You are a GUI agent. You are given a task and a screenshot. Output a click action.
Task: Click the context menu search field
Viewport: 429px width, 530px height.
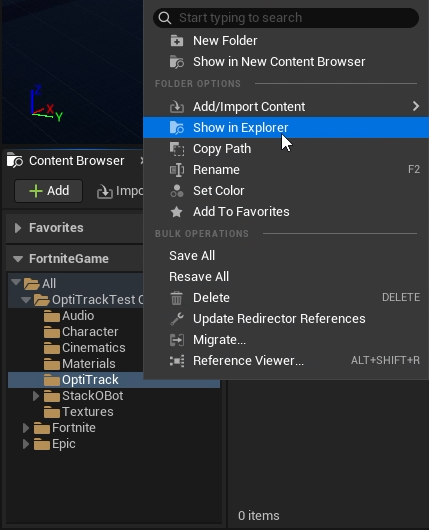286,18
